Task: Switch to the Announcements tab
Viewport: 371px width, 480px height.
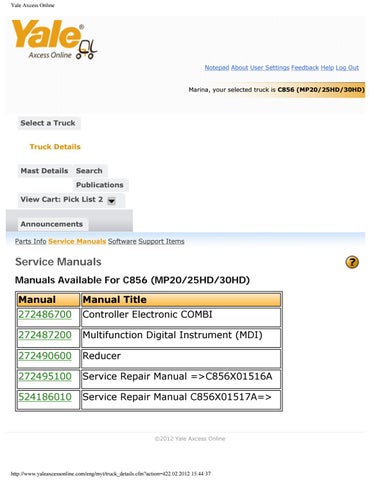Action: pos(52,224)
